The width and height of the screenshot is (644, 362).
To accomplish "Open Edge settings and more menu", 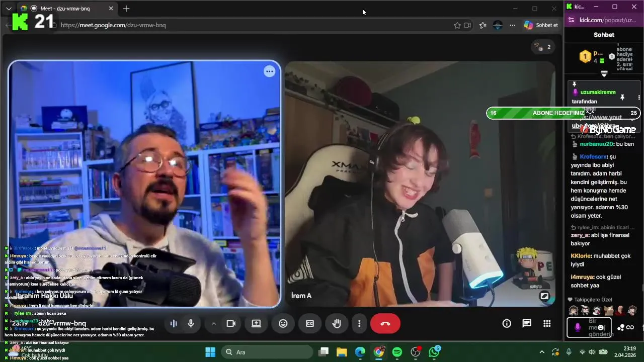I will [x=513, y=25].
